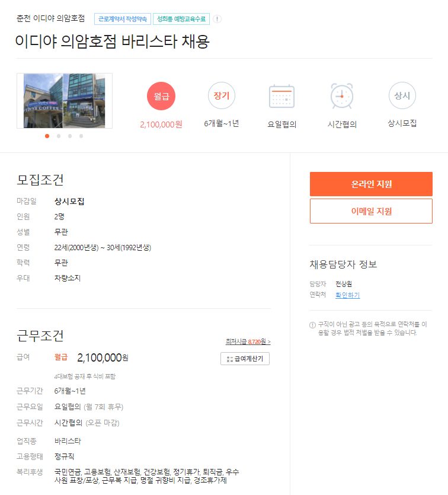
Task: Select the third photo carousel dot
Action: point(70,136)
